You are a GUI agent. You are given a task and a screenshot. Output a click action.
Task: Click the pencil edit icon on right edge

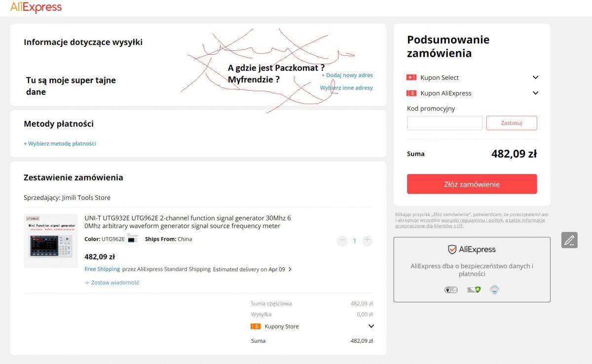569,240
